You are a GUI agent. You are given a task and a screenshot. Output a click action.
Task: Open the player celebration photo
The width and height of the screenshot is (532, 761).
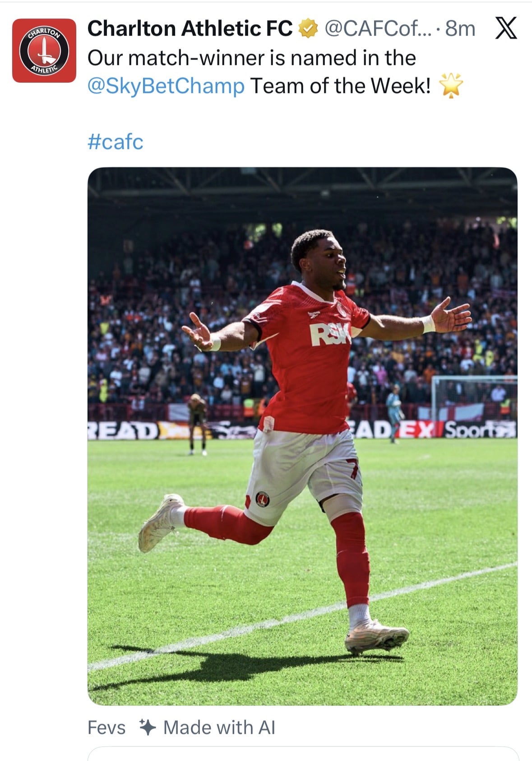pyautogui.click(x=302, y=436)
